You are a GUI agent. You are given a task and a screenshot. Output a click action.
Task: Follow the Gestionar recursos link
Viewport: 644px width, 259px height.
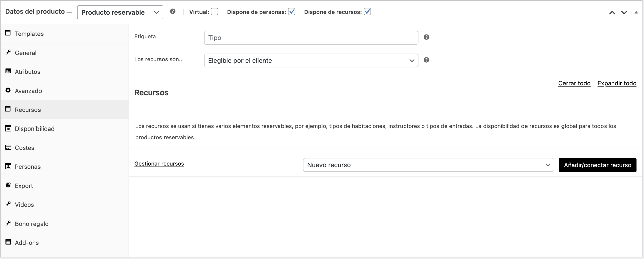(x=159, y=164)
